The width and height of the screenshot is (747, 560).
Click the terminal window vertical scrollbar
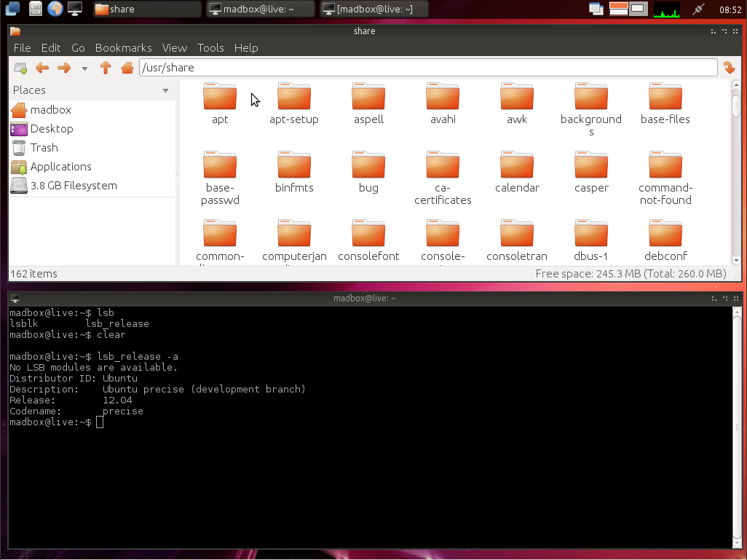click(737, 427)
